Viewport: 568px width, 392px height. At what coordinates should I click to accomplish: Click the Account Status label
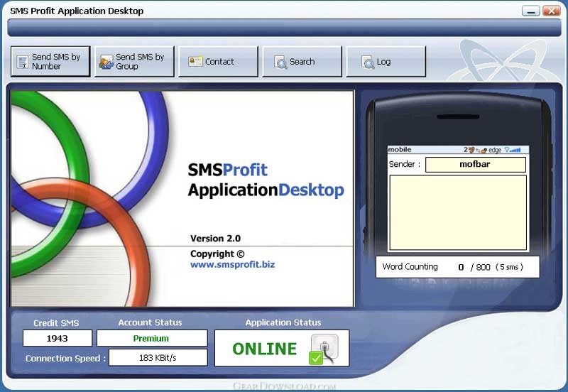(x=150, y=322)
